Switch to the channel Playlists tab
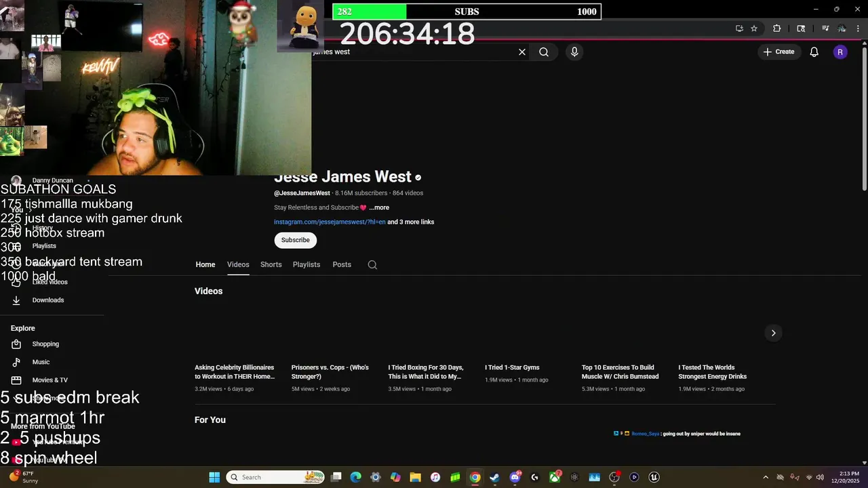Screen dimensions: 868x488 (x=307, y=264)
